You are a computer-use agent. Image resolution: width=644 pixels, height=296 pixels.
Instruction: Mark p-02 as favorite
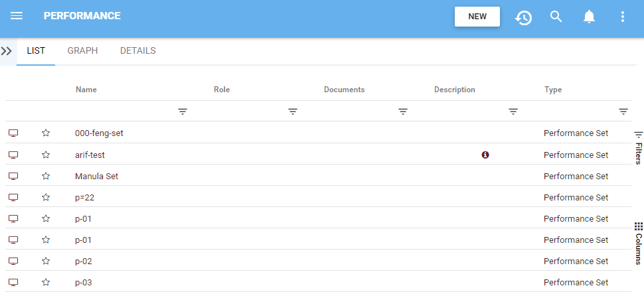[x=46, y=261]
